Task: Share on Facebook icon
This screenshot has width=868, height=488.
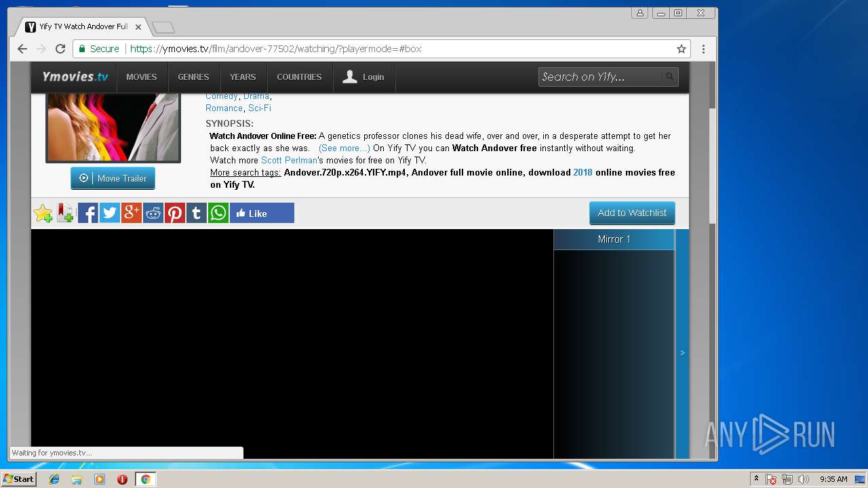Action: tap(87, 213)
